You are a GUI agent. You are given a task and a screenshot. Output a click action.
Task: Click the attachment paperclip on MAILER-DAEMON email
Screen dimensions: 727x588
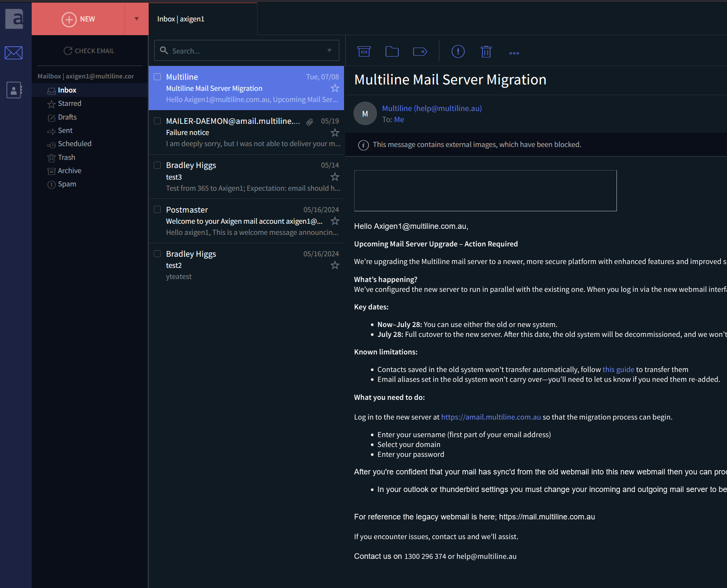click(310, 122)
